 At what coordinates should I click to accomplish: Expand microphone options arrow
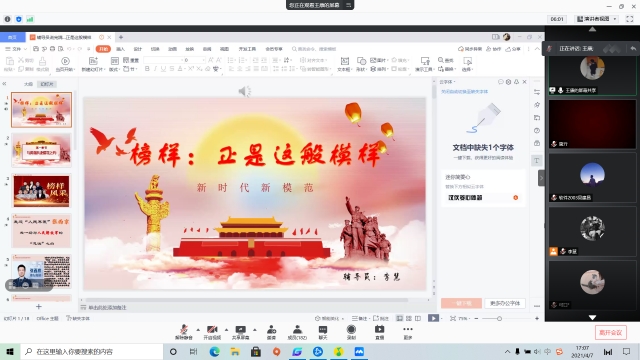click(x=198, y=329)
